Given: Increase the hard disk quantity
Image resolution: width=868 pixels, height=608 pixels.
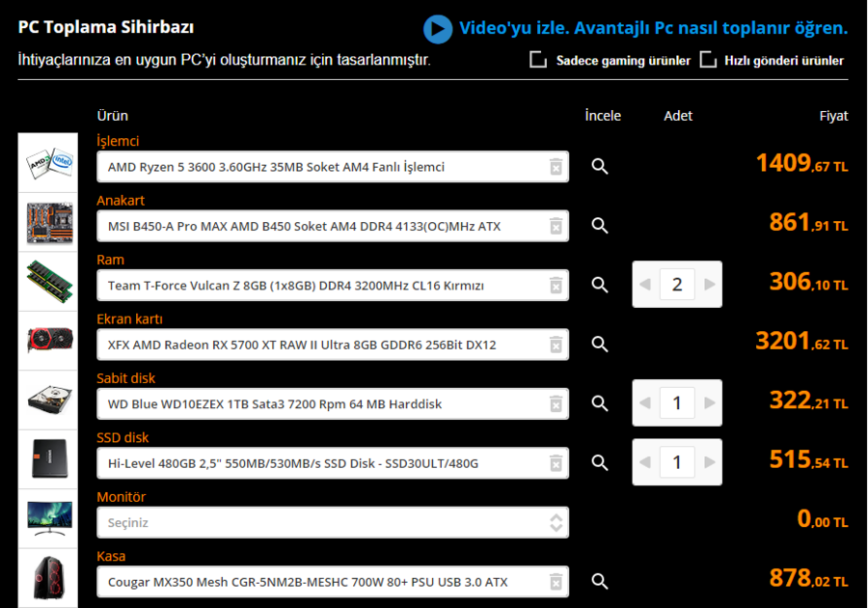Looking at the screenshot, I should point(710,403).
